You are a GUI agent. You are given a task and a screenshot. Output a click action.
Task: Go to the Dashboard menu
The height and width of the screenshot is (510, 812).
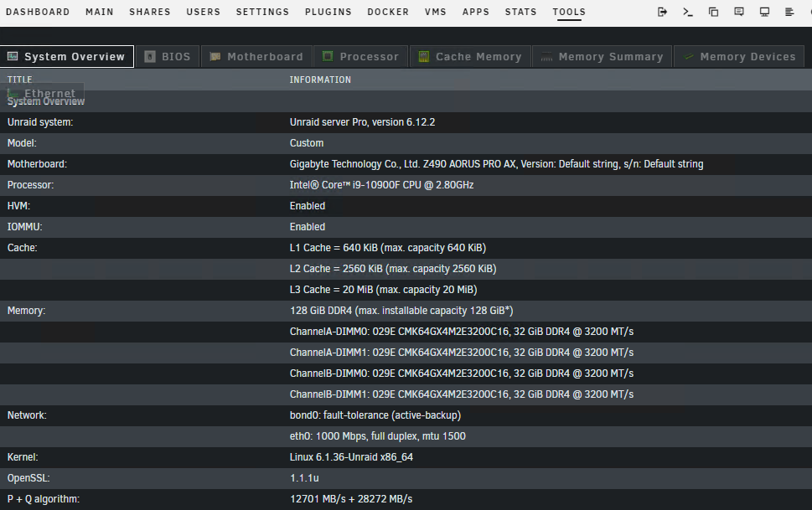(38, 12)
